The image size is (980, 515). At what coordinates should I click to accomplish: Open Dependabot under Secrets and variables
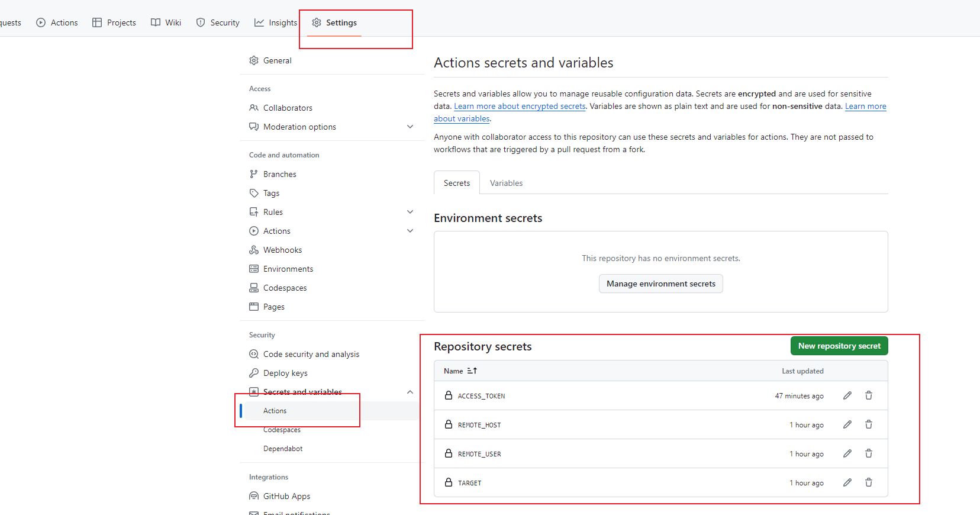283,449
